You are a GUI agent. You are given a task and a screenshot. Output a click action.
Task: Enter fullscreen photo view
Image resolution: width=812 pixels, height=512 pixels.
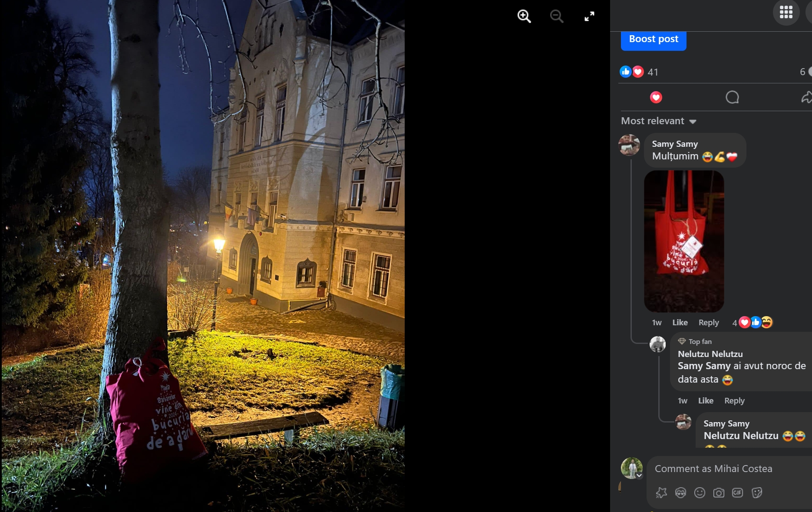[x=589, y=17]
